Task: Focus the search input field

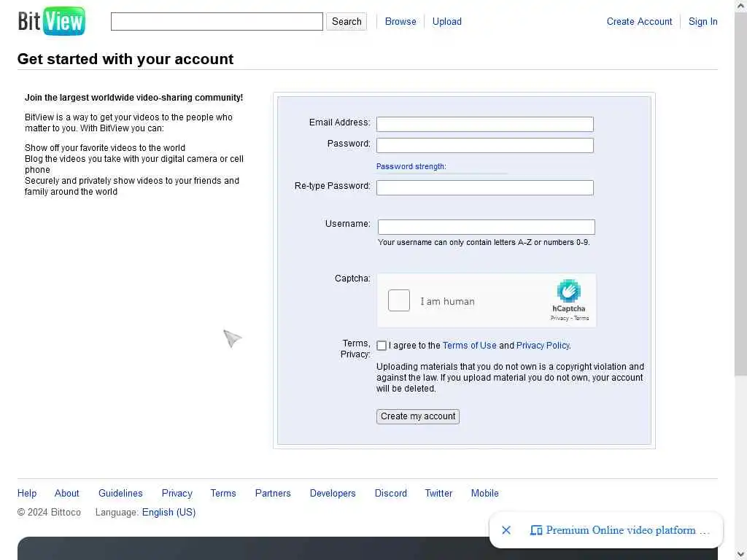Action: (217, 21)
